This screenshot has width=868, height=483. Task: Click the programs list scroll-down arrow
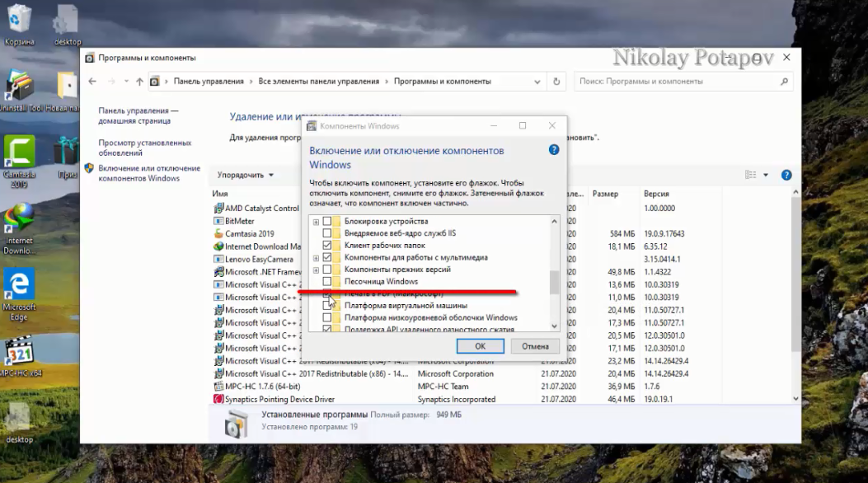[x=795, y=399]
